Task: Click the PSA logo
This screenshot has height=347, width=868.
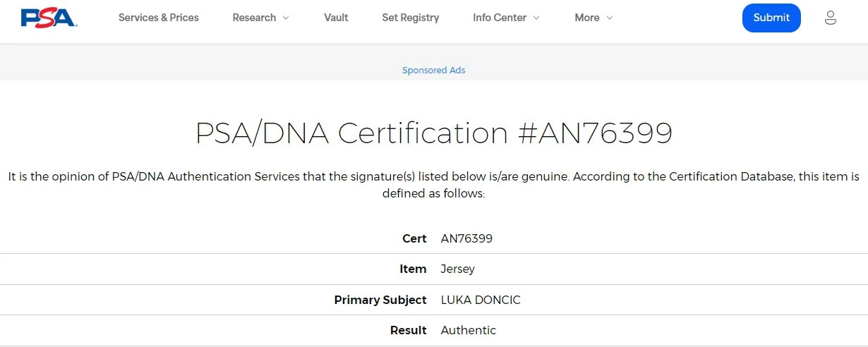Action: coord(49,18)
